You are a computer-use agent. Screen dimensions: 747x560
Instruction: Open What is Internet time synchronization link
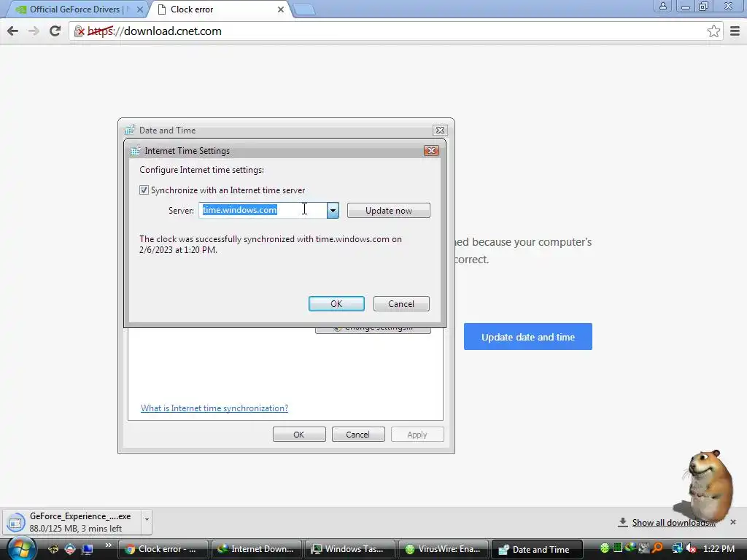click(x=214, y=408)
